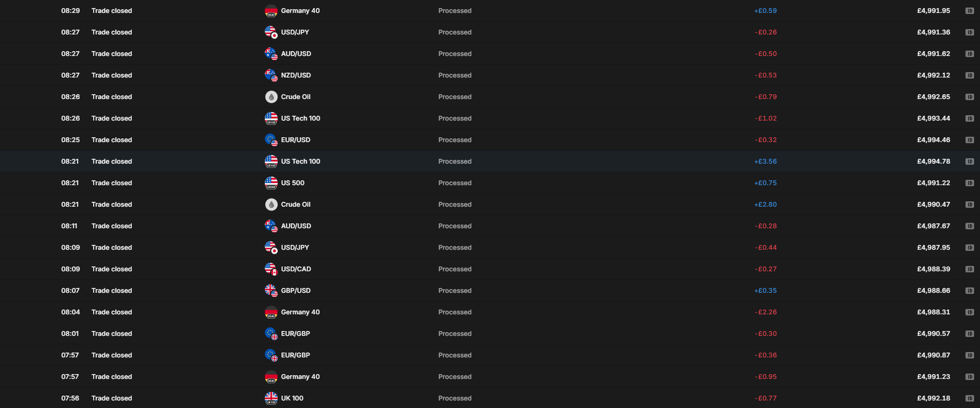The width and height of the screenshot is (980, 408).
Task: Click the US Tech 100 instrument icon
Action: tap(271, 118)
